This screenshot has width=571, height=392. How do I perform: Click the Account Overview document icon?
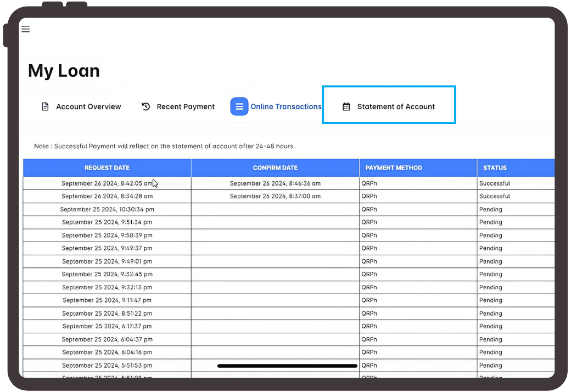click(46, 107)
